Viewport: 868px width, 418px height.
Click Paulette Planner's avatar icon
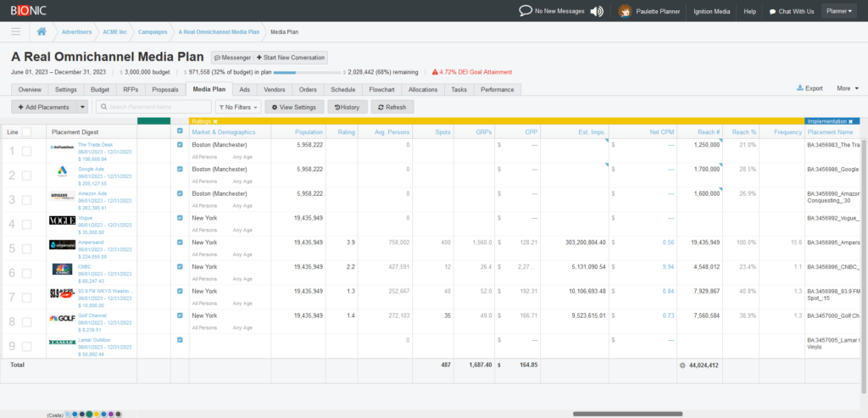pyautogui.click(x=626, y=11)
